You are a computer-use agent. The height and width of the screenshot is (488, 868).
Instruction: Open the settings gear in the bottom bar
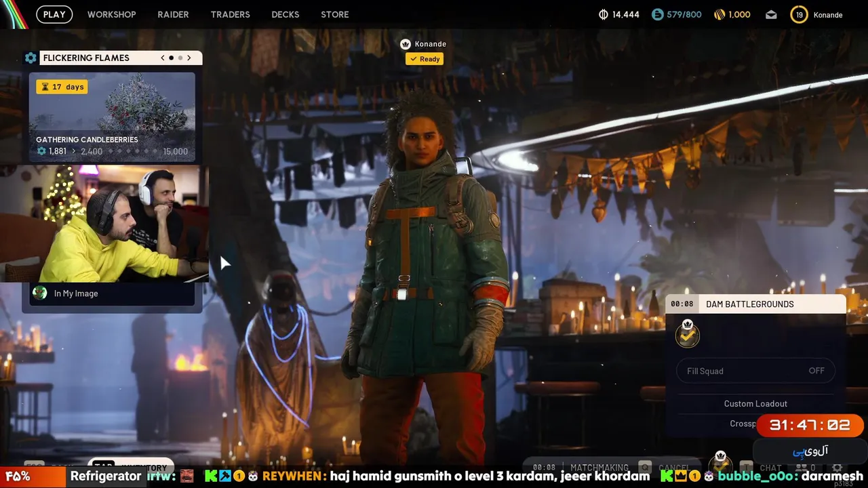837,468
